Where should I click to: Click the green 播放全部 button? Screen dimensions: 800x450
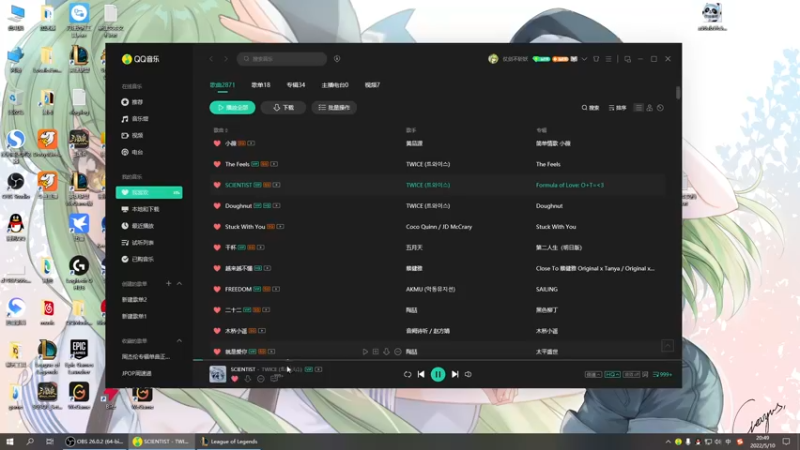[232, 108]
